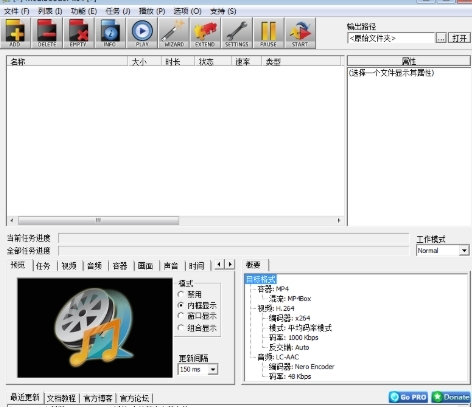Open the 官方博客 bottom tab
This screenshot has width=472, height=407.
tap(98, 398)
